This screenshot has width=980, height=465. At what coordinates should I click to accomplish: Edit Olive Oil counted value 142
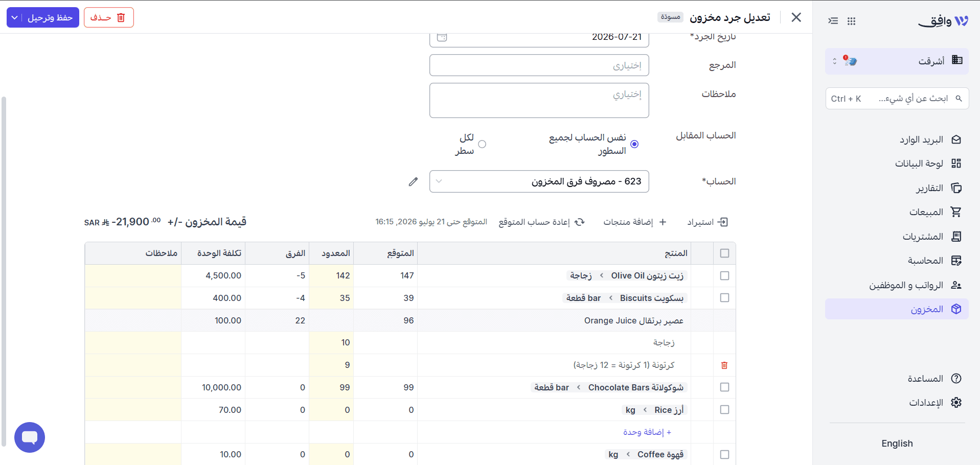point(331,276)
